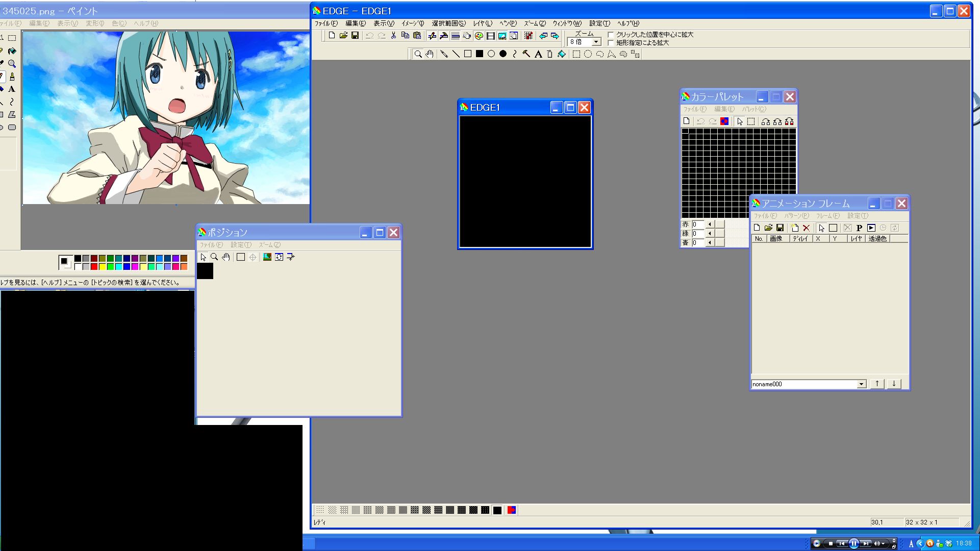Select the rectangular selection tool in EDGE
Viewport: 980px width, 551px height.
point(576,54)
